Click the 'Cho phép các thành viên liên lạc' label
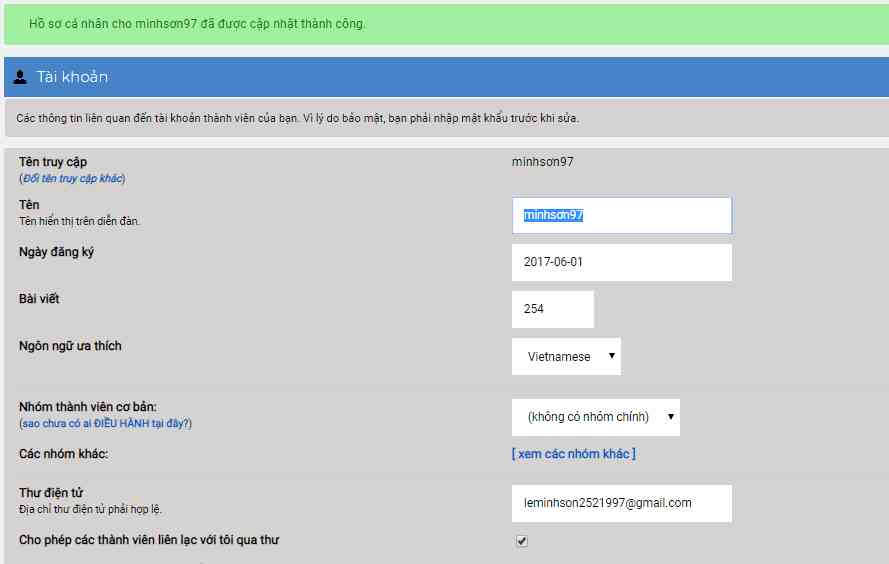 149,540
